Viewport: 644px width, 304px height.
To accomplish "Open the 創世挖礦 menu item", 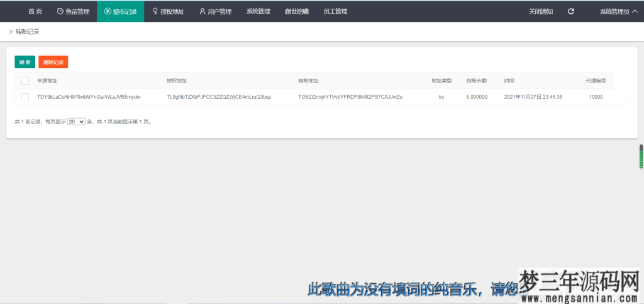I will (x=297, y=11).
